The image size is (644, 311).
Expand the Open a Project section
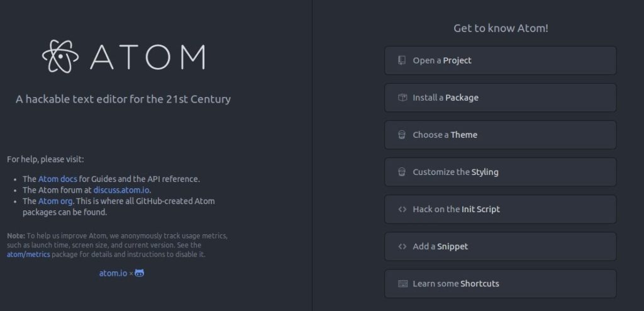[500, 60]
